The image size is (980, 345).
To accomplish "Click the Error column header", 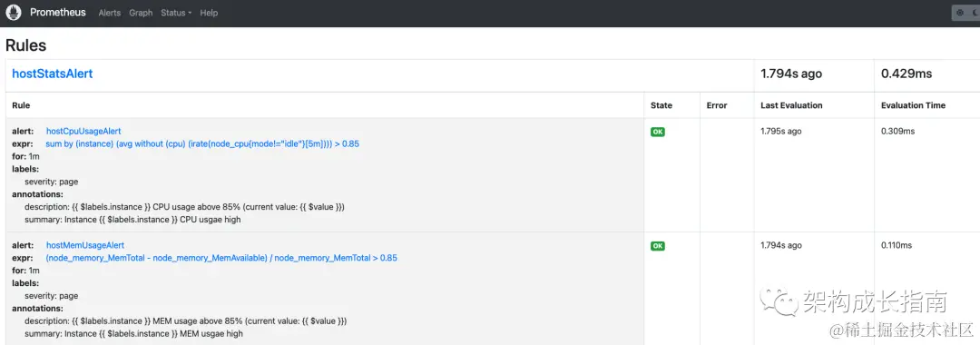I will pyautogui.click(x=717, y=105).
